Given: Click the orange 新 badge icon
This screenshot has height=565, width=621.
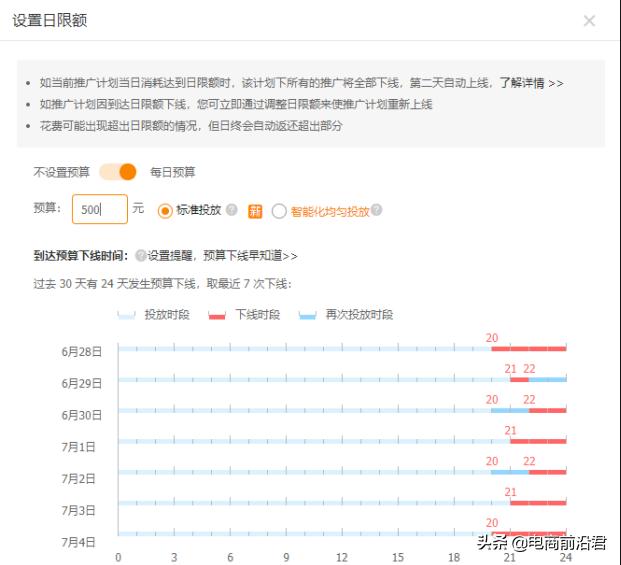Looking at the screenshot, I should click(x=255, y=211).
